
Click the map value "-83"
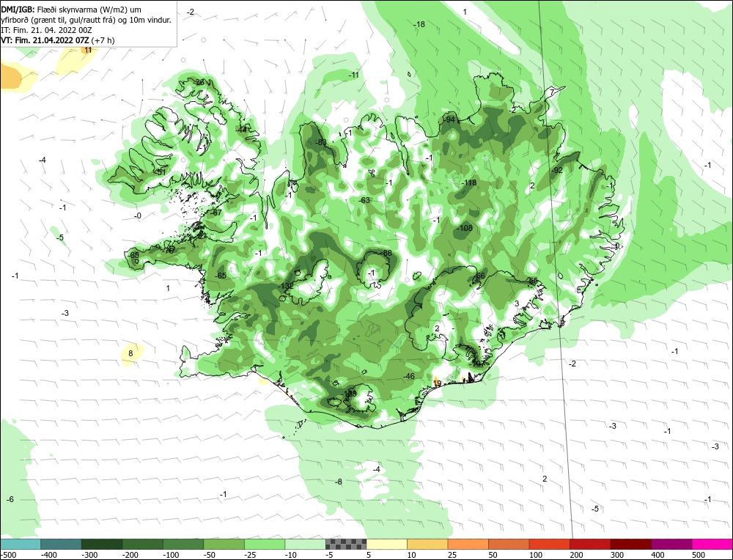(x=320, y=142)
